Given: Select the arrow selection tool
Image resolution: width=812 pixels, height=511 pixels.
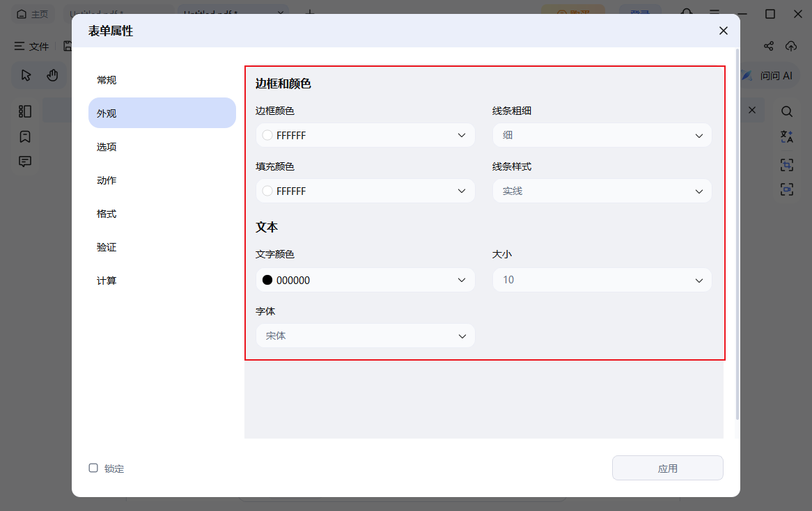Looking at the screenshot, I should [x=26, y=76].
